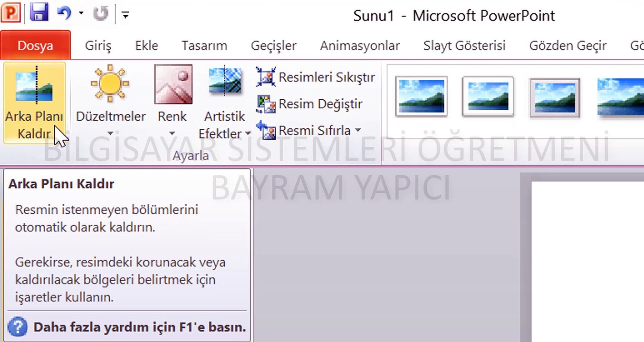644x342 pixels.
Task: Expand the Renk dropdown arrow
Action: (x=172, y=134)
